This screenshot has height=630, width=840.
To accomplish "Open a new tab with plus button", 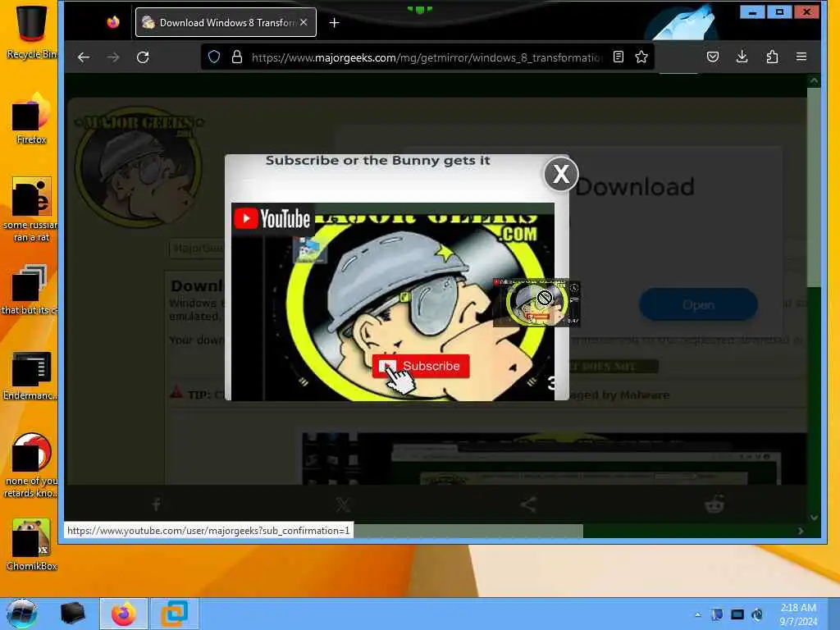I will [335, 22].
